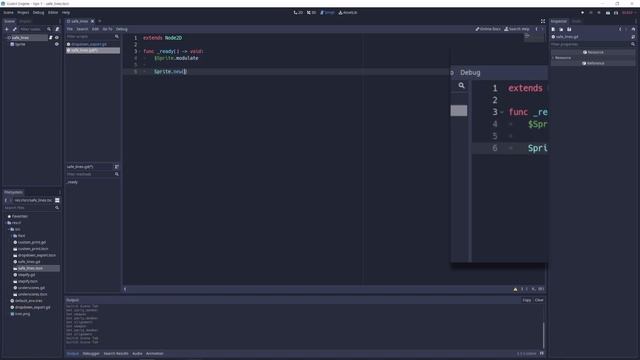
Task: Instance a child scene using the link icon
Action: tap(15, 29)
